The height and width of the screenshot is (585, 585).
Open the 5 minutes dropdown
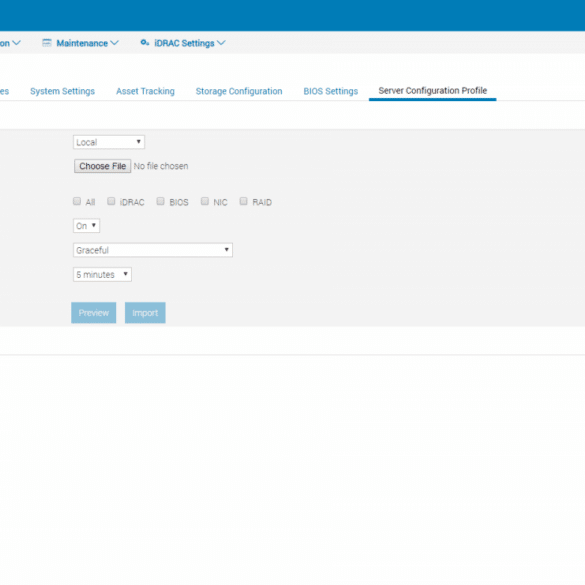click(x=102, y=275)
